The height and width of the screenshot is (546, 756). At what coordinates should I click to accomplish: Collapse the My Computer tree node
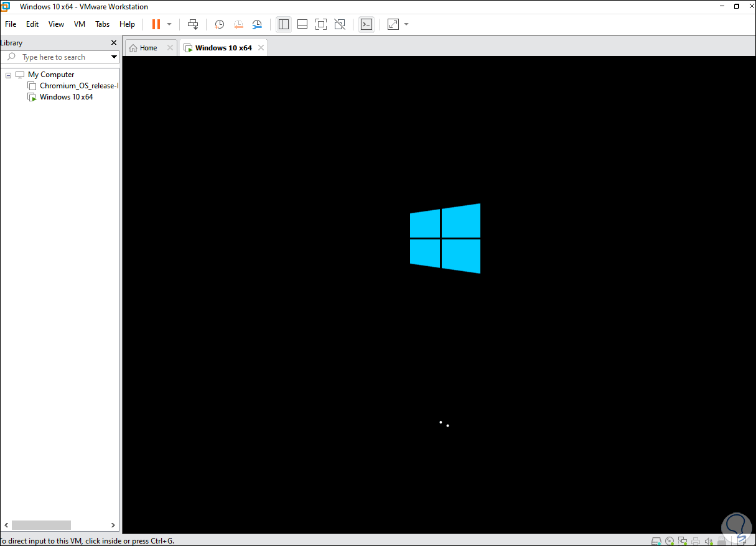coord(9,75)
